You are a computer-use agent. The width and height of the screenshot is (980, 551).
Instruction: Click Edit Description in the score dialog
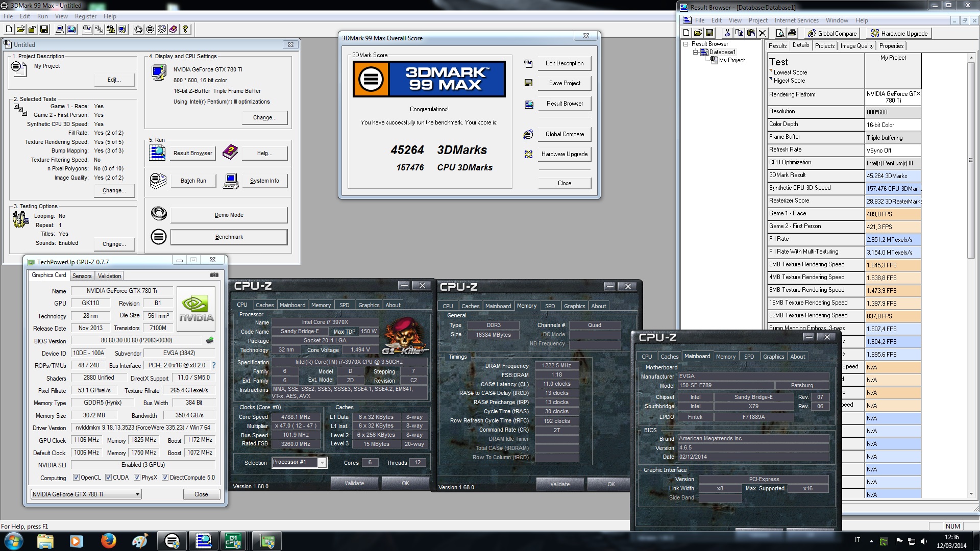(565, 63)
